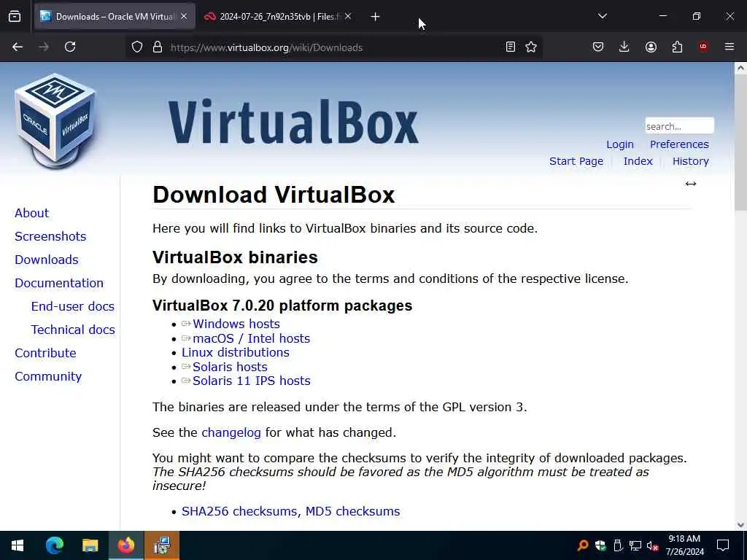Open Windows Security tray icon
Screen dimensions: 747x560
[x=600, y=545]
